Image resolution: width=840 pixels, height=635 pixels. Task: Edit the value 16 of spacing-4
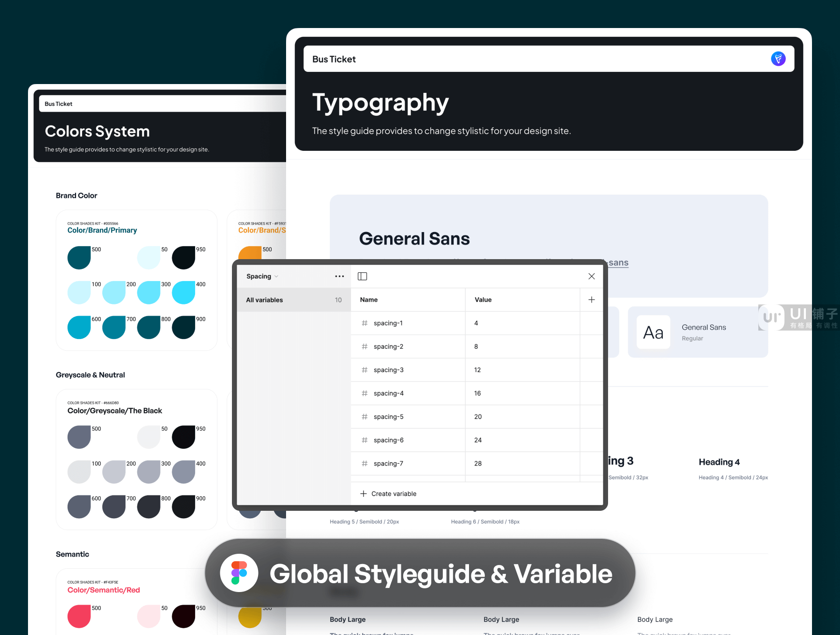coord(477,393)
